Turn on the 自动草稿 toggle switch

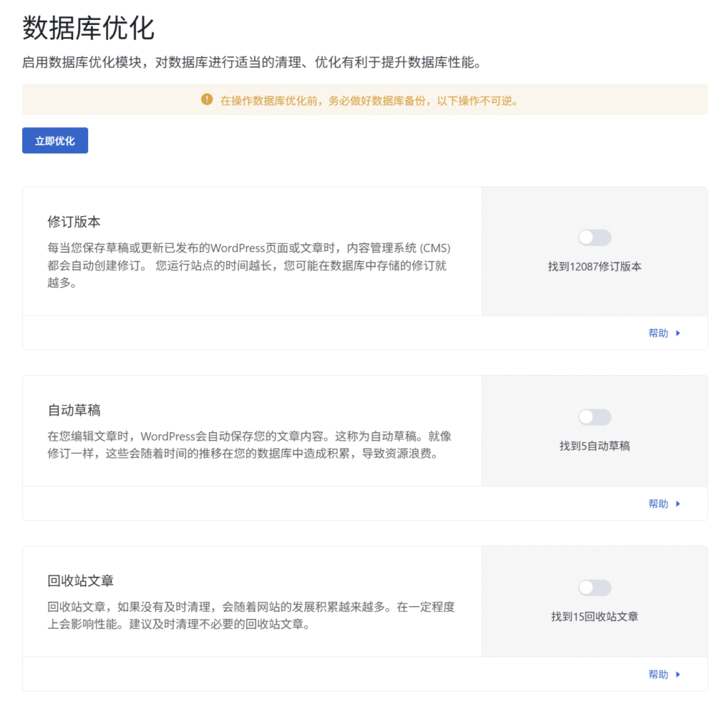(594, 417)
